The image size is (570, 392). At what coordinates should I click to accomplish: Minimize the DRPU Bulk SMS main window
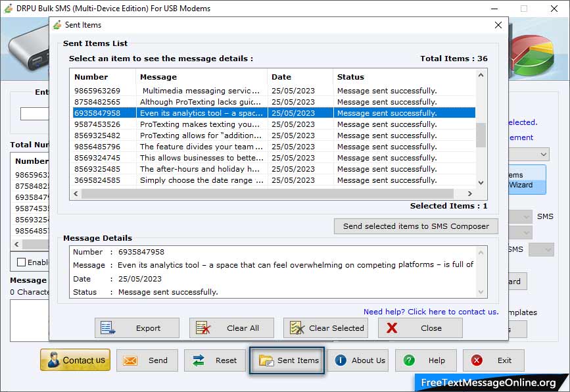494,9
